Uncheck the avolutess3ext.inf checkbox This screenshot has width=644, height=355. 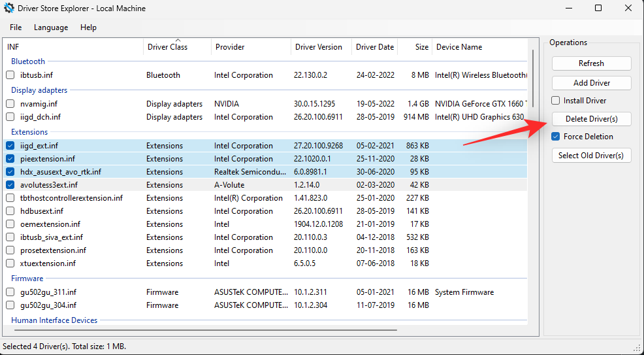click(10, 185)
